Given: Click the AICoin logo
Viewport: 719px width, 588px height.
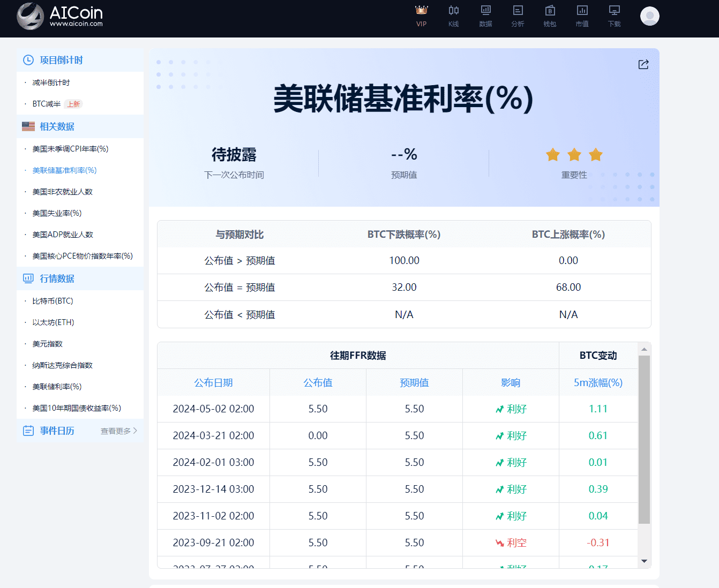Looking at the screenshot, I should click(x=59, y=16).
